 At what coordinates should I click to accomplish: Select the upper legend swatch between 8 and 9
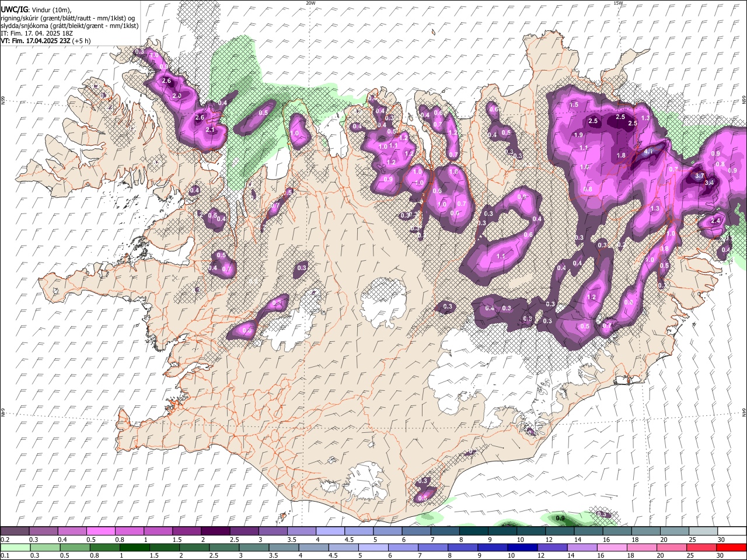473,531
